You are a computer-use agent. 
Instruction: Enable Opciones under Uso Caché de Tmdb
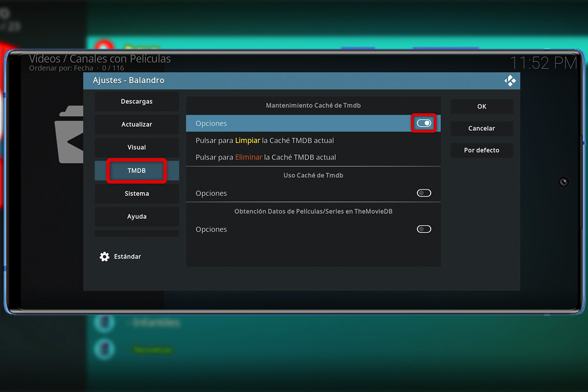423,193
